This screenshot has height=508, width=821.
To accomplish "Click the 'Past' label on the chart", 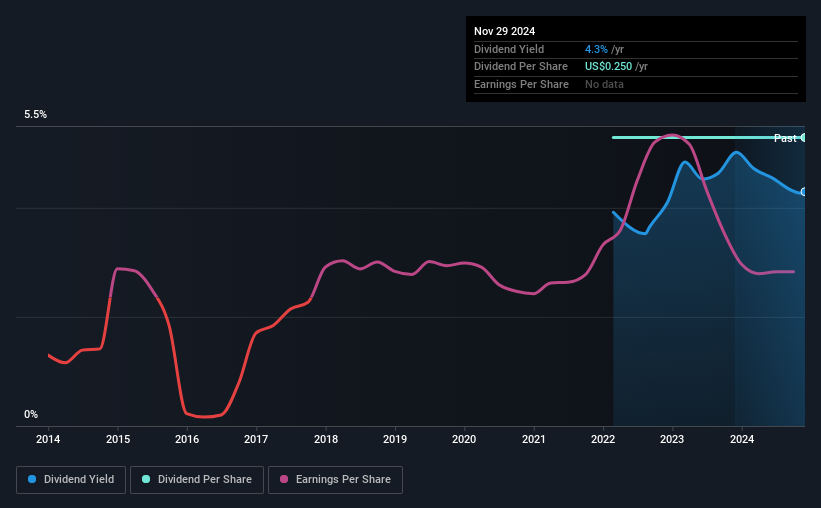I will [x=785, y=138].
